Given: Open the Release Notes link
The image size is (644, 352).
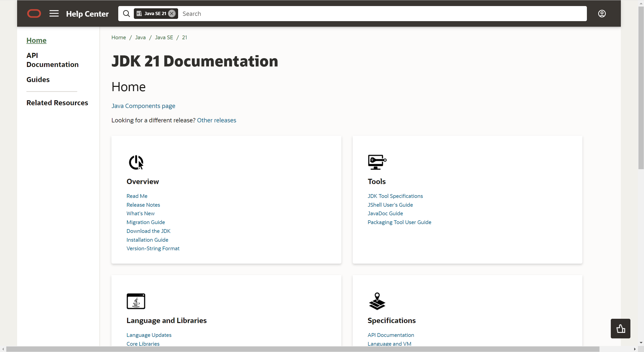Looking at the screenshot, I should pos(143,205).
